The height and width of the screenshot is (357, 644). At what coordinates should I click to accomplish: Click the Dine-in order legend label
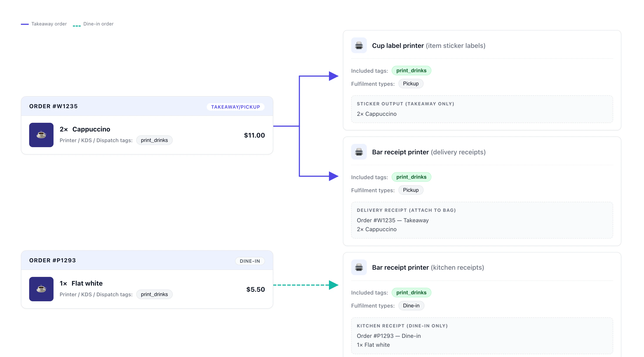98,24
